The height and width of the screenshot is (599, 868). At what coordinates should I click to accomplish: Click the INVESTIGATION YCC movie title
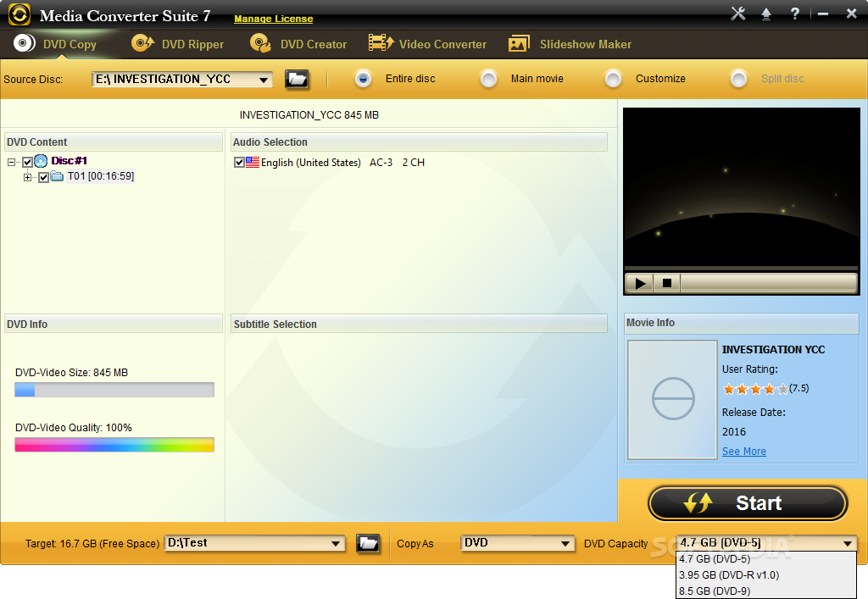(773, 350)
